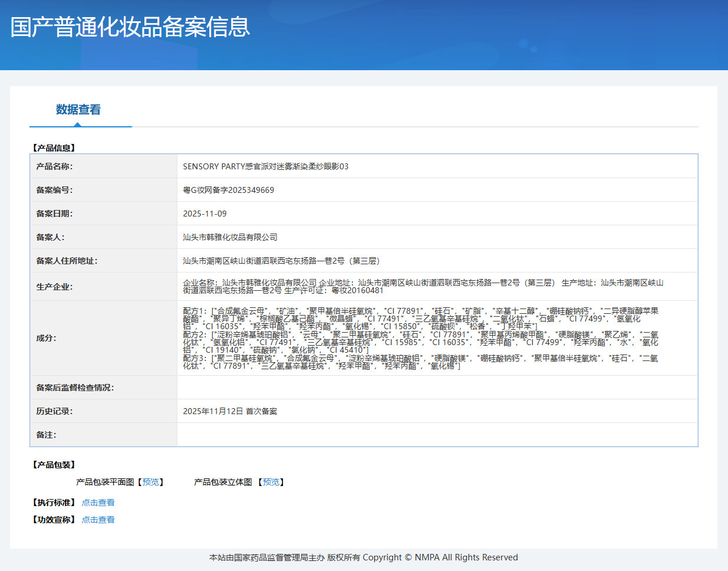Select 2025年11月12日 首次备案 history entry

(230, 411)
